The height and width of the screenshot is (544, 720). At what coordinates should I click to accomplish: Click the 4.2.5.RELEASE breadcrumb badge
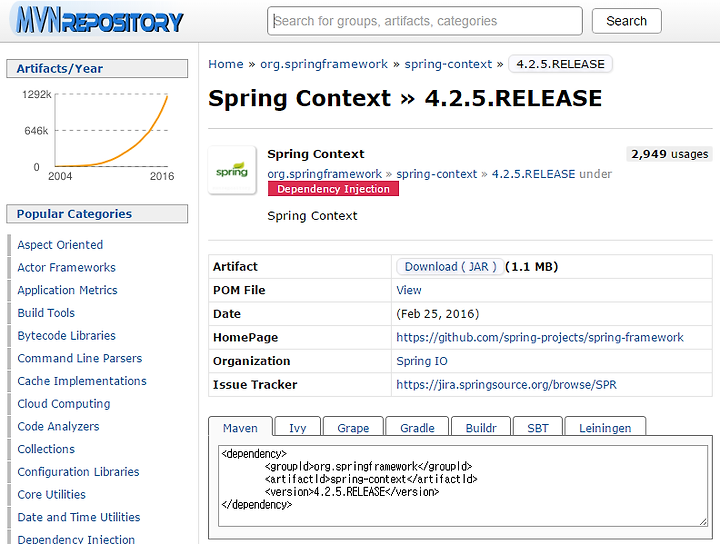pos(560,64)
